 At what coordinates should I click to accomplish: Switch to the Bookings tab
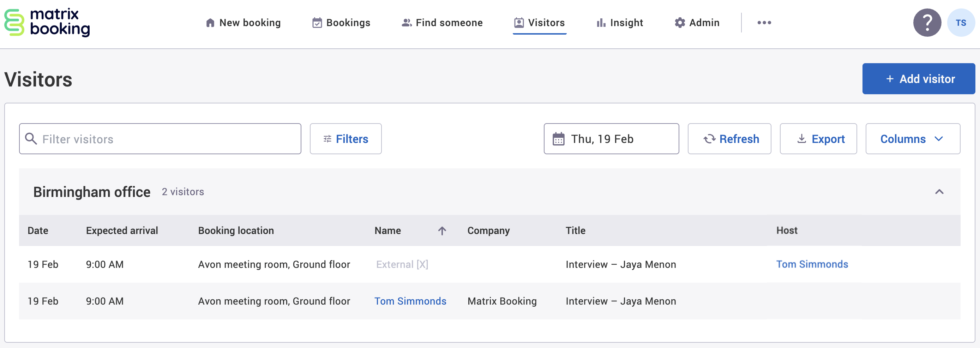coord(341,23)
